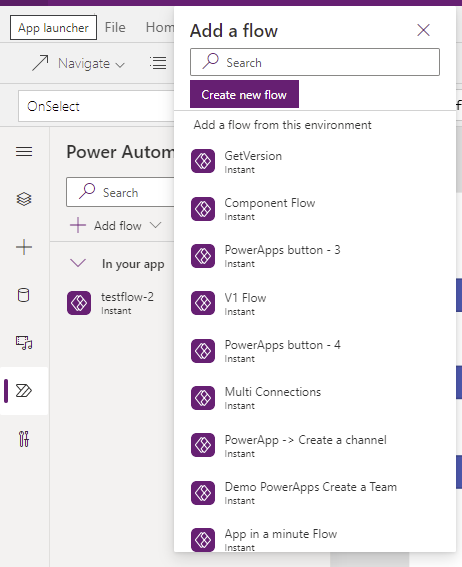Click the Navigate arrow icon
This screenshot has height=567, width=462.
pos(40,63)
